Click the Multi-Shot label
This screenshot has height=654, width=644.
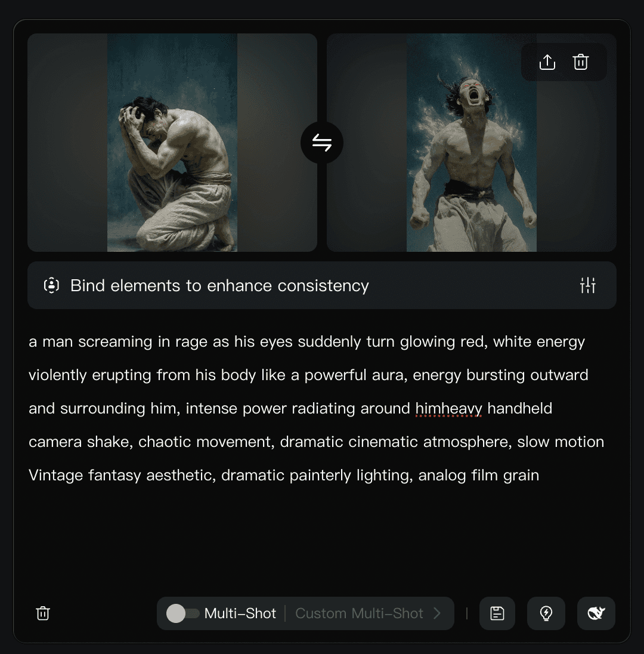(240, 613)
